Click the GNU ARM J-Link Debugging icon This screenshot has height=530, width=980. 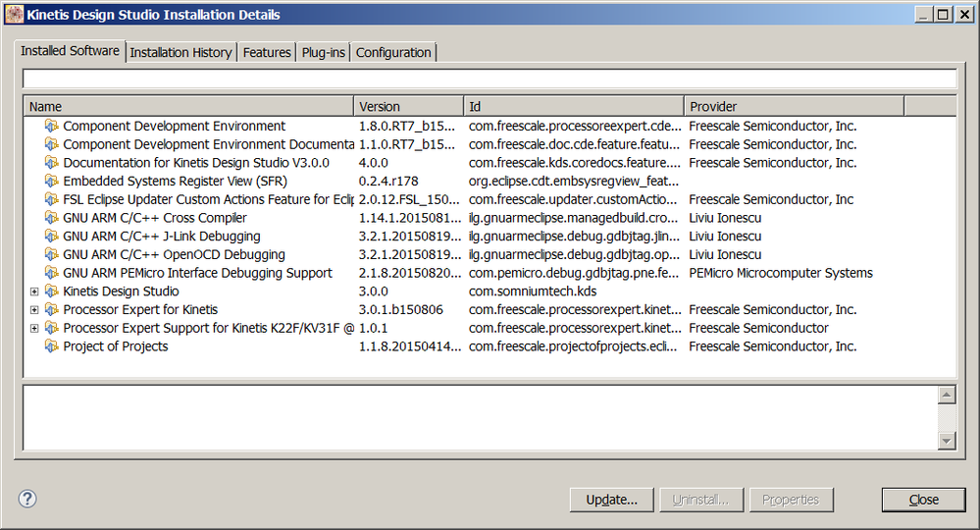pyautogui.click(x=51, y=237)
